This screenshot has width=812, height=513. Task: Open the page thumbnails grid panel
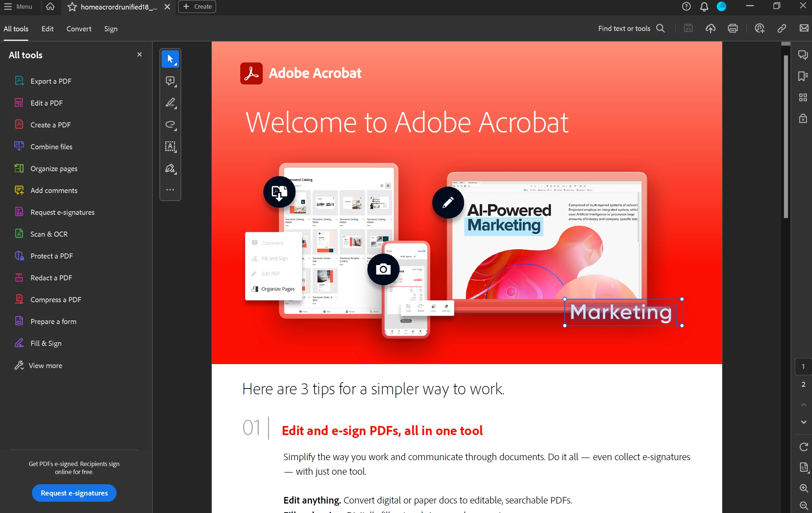coord(803,97)
